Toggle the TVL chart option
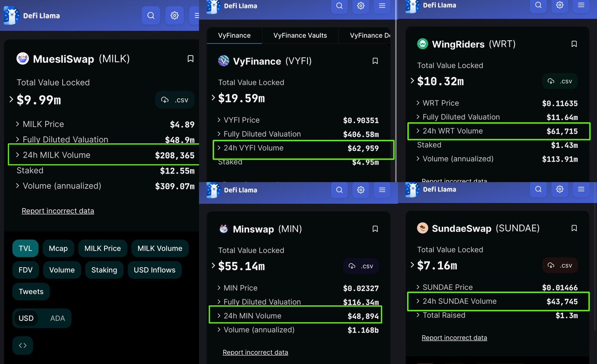597x364 pixels. (25, 248)
